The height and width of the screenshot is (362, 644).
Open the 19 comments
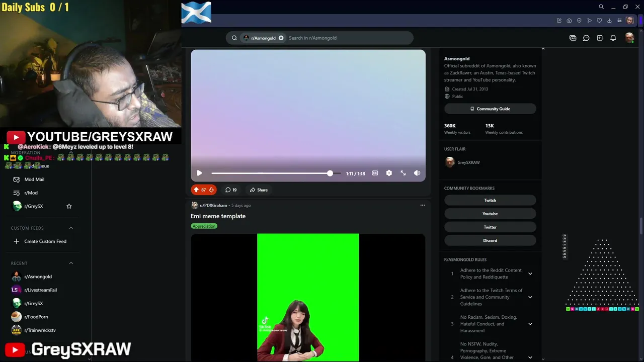coord(231,190)
